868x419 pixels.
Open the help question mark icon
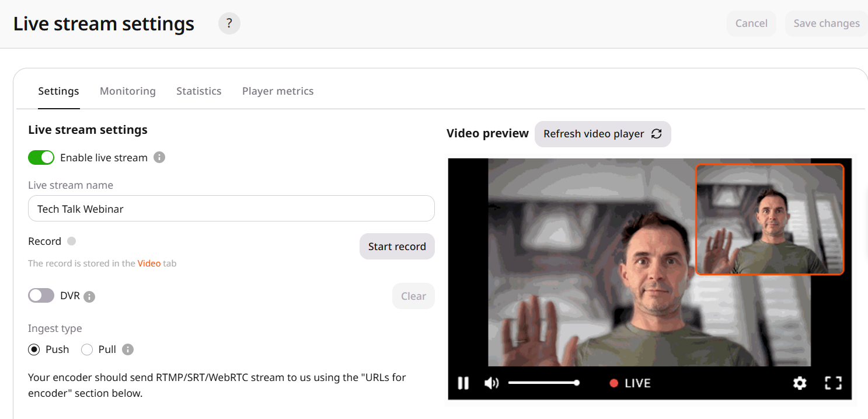(x=229, y=23)
